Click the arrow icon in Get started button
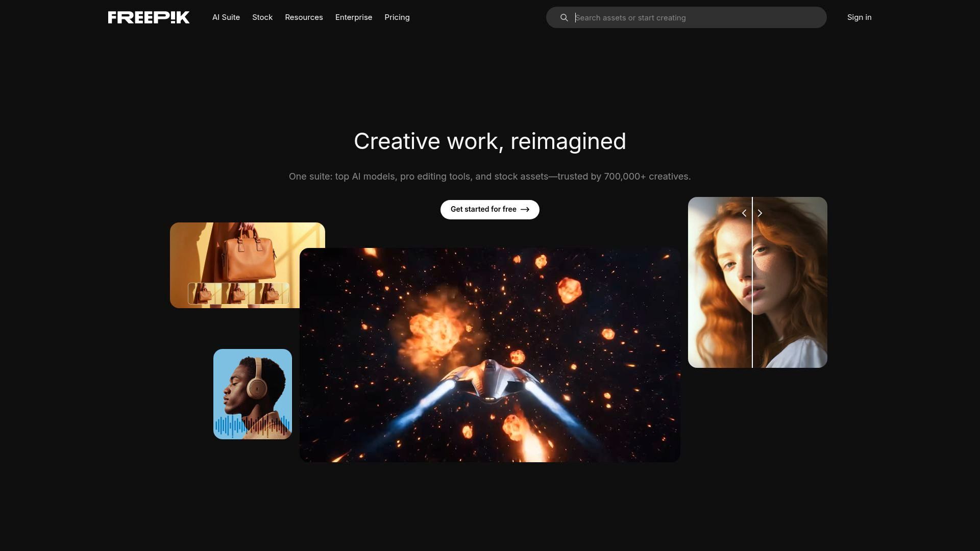 [525, 210]
